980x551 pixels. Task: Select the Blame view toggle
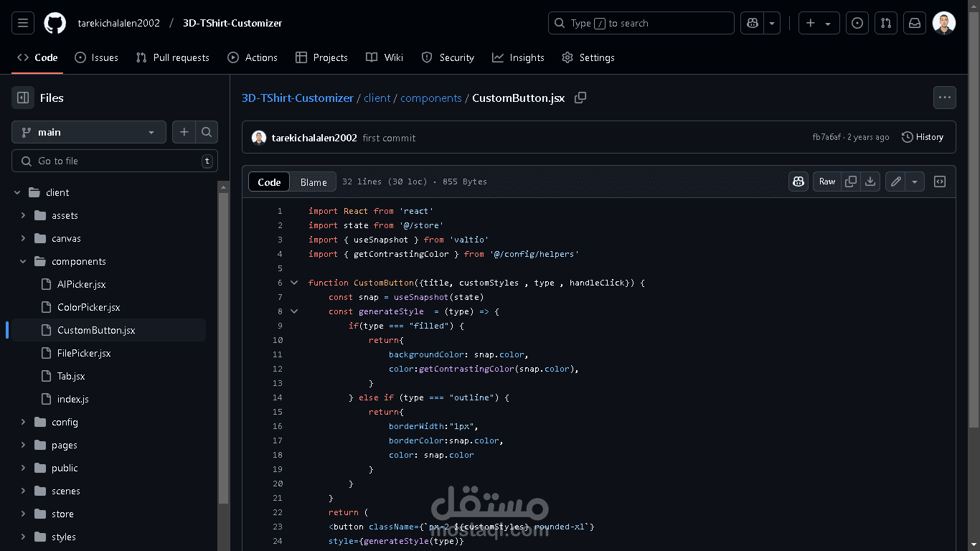point(314,182)
